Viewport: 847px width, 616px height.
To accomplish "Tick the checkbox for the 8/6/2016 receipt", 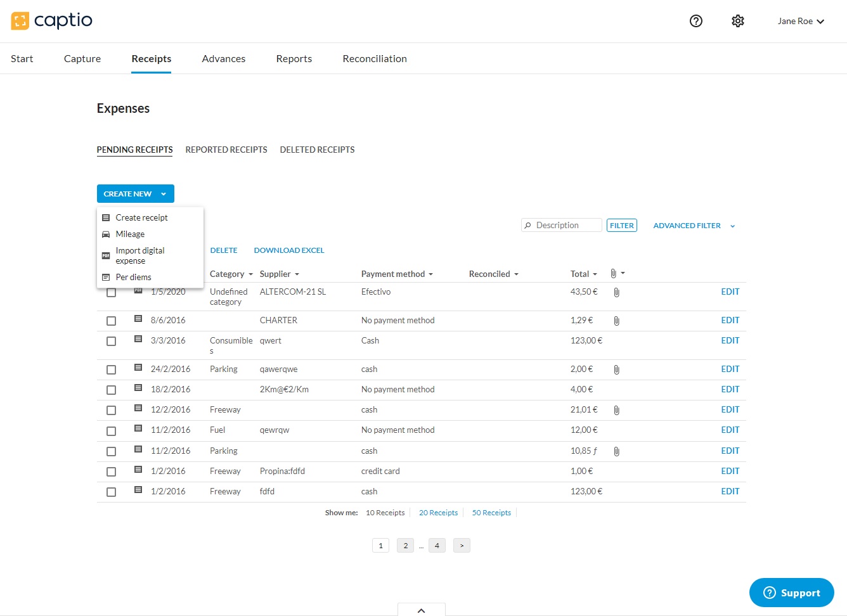I will [x=112, y=321].
